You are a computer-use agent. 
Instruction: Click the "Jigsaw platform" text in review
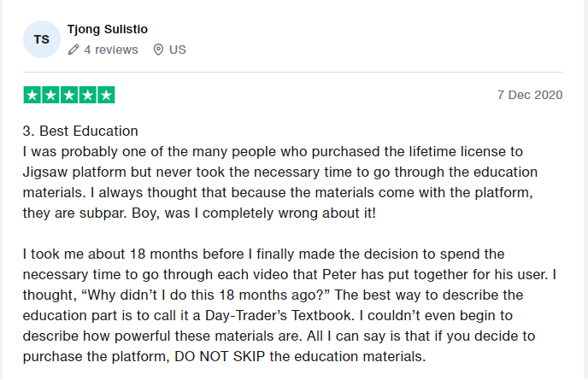pos(74,172)
